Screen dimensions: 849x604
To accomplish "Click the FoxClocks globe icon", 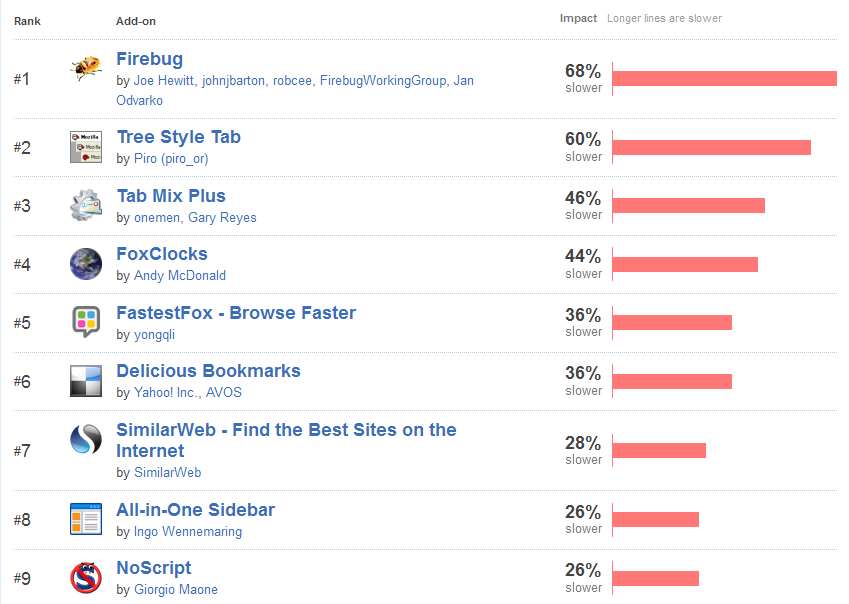I will 86,264.
